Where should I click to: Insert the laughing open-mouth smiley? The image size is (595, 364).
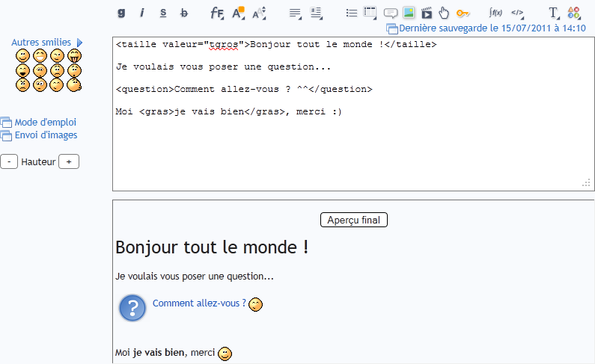22,71
